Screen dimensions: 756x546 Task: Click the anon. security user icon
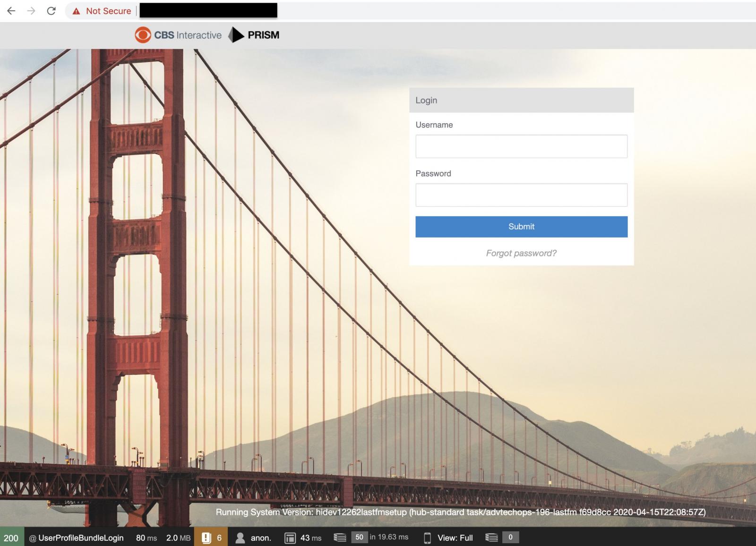tap(241, 537)
